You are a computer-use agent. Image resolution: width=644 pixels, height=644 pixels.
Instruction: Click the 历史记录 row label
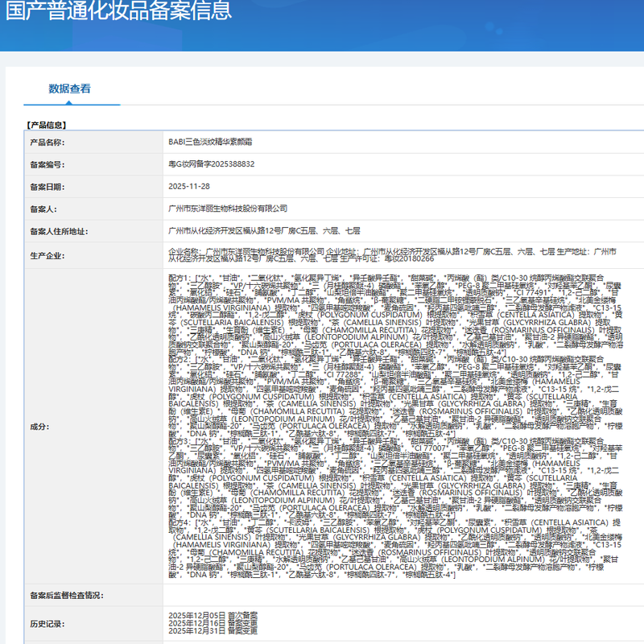(x=47, y=624)
